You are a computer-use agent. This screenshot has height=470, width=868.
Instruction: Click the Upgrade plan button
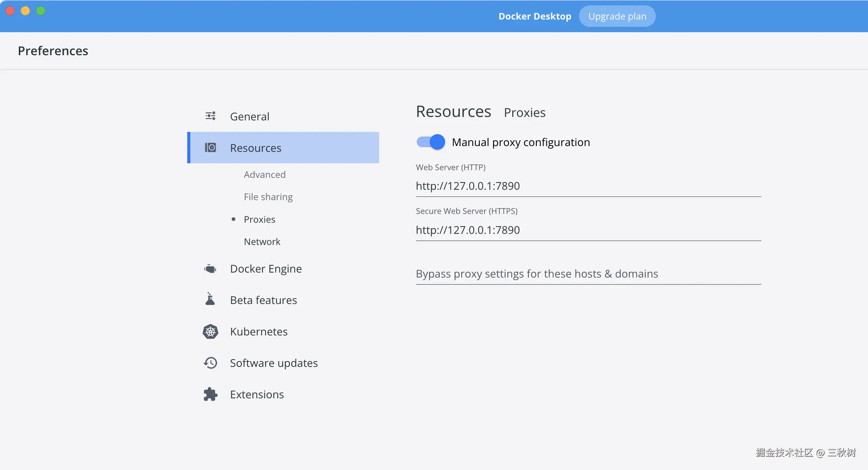point(617,16)
